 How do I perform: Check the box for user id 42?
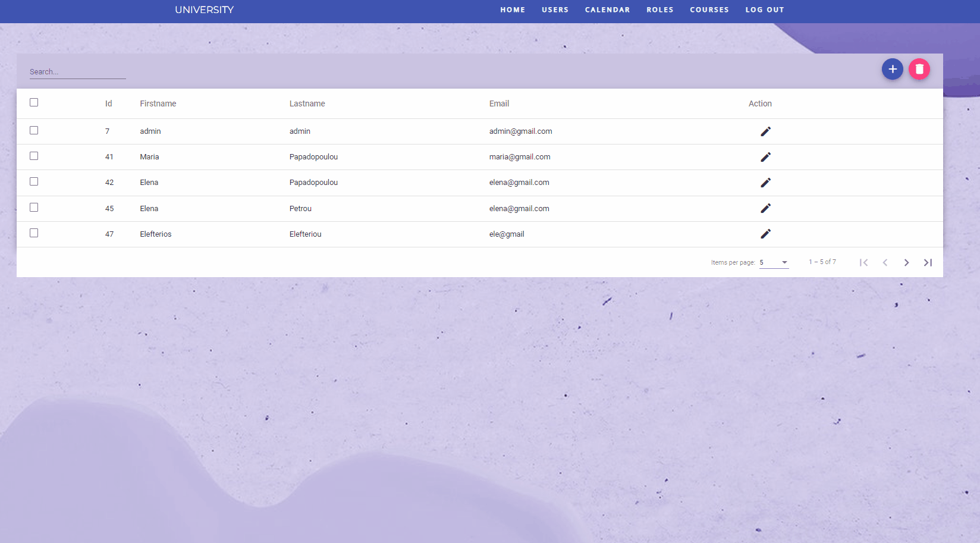(34, 181)
